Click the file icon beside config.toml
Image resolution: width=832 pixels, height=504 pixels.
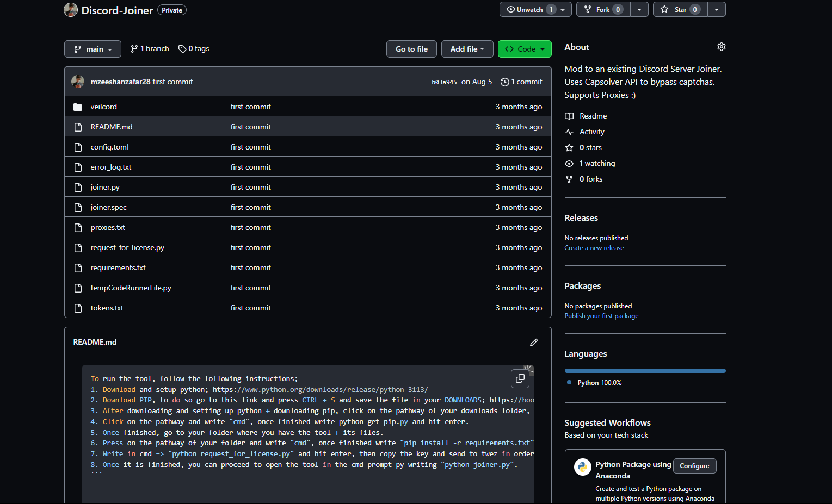click(78, 147)
